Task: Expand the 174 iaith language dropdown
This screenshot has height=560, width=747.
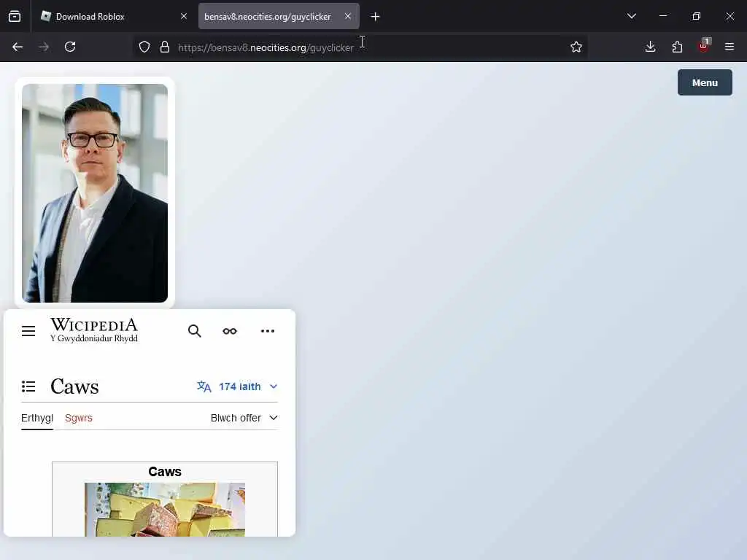Action: (x=237, y=386)
